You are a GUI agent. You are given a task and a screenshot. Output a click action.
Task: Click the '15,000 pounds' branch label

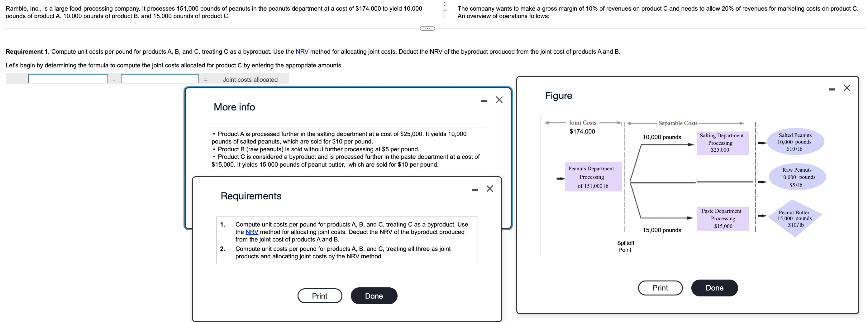coord(662,230)
